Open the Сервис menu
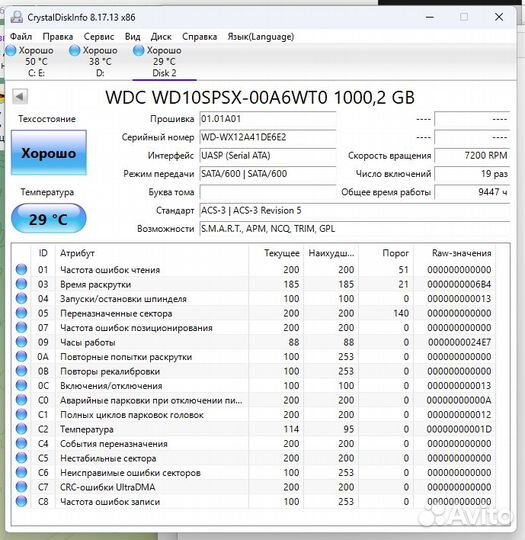The image size is (525, 540). (x=99, y=37)
